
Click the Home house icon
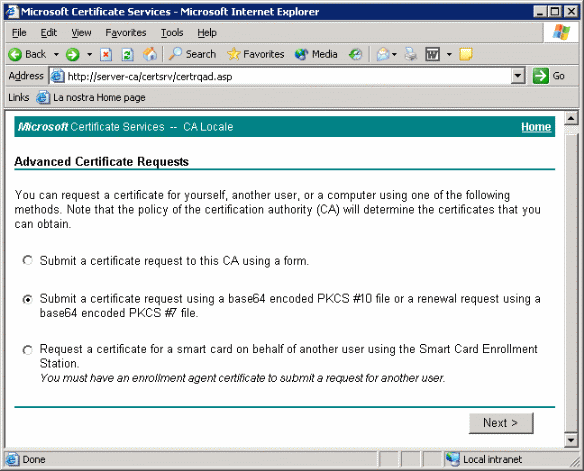point(150,54)
